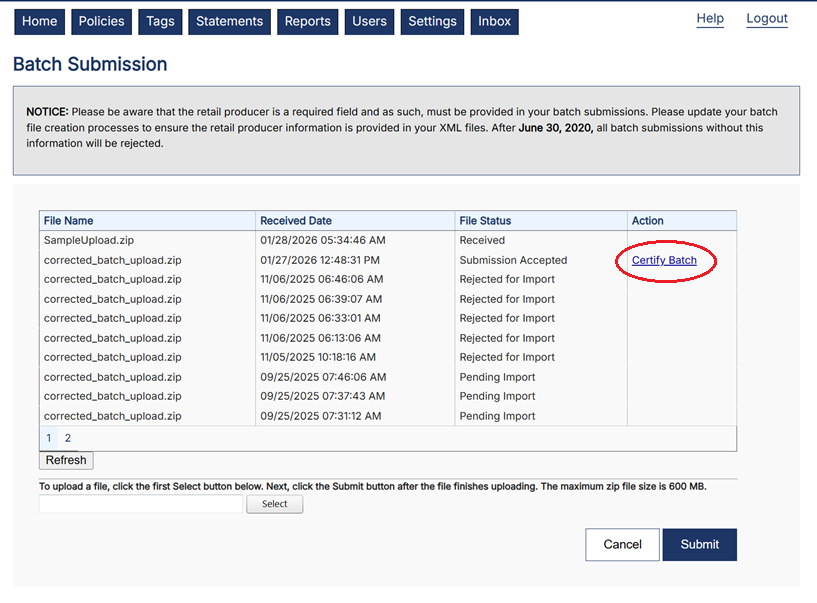Viewport: 817px width, 603px height.
Task: Navigate to the Statements tab
Action: click(229, 21)
